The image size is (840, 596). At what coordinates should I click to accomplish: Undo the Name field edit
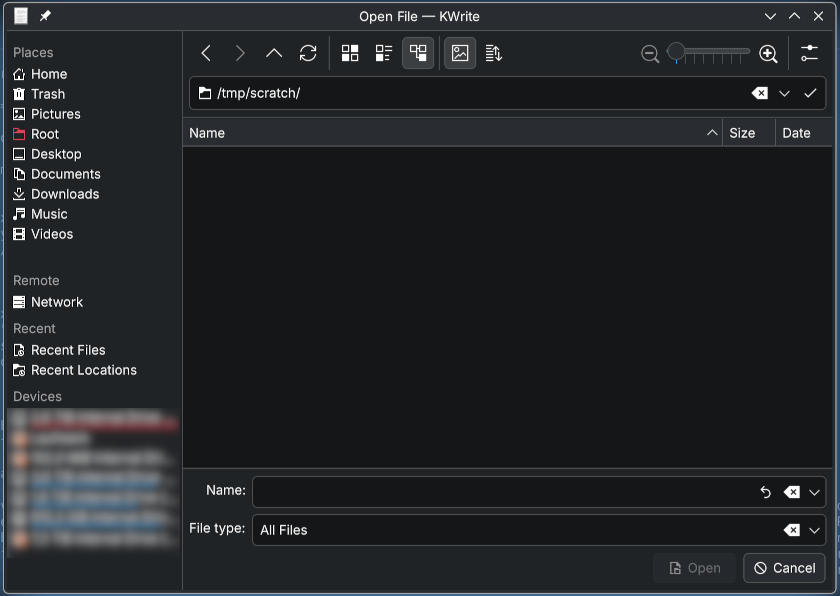click(x=766, y=492)
